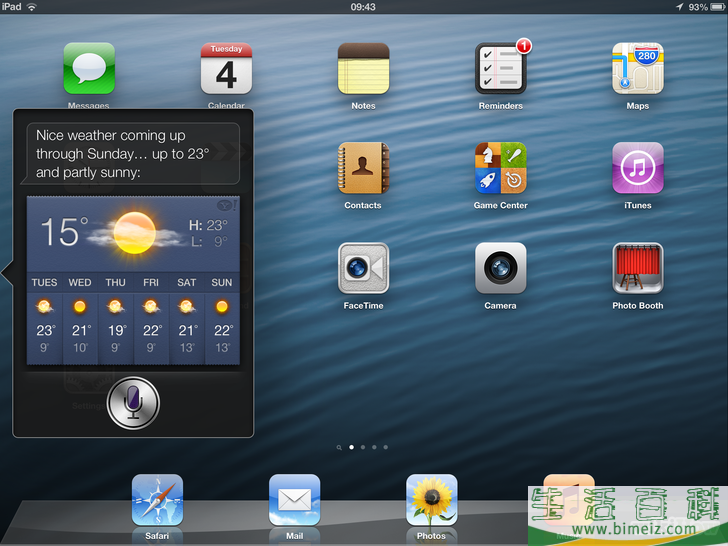This screenshot has width=728, height=546.
Task: Tap the current 15° temperature reading
Action: pos(64,231)
